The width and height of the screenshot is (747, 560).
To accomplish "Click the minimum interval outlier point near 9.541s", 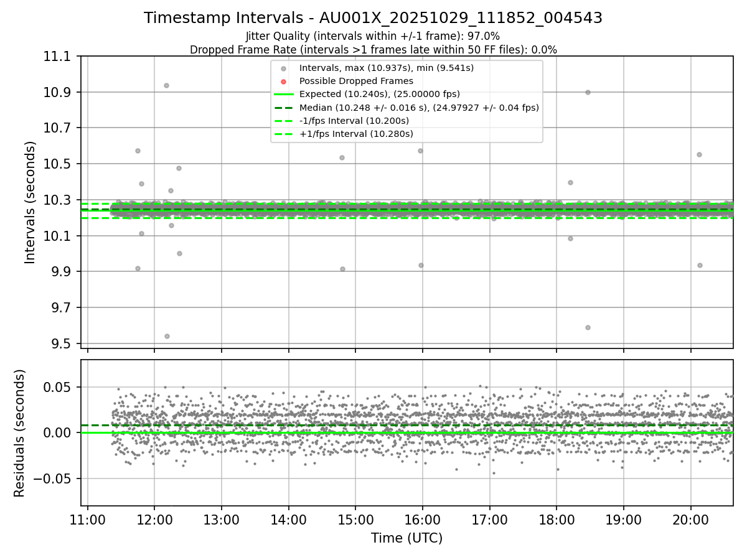I will coord(167,336).
